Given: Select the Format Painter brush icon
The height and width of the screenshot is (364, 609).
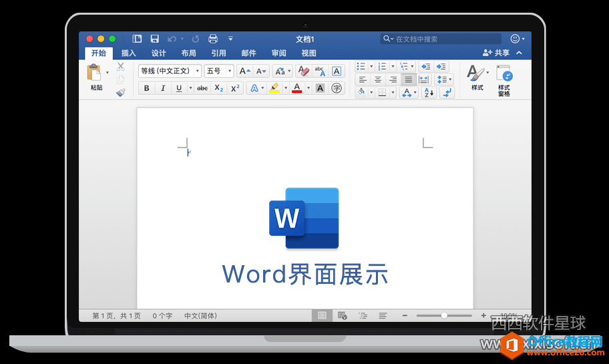Looking at the screenshot, I should (121, 92).
